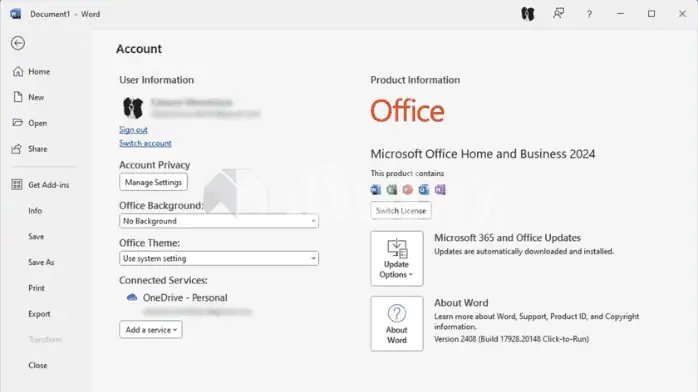Click the OneNote icon under product contains
Image resolution: width=698 pixels, height=392 pixels.
[x=440, y=190]
